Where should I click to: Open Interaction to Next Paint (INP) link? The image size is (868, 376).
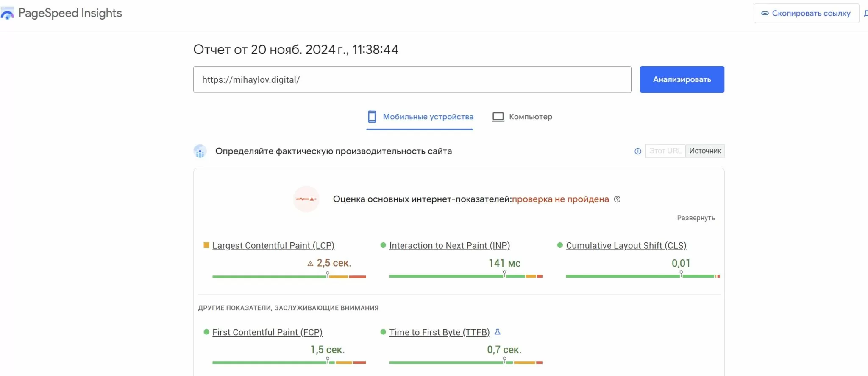tap(449, 245)
